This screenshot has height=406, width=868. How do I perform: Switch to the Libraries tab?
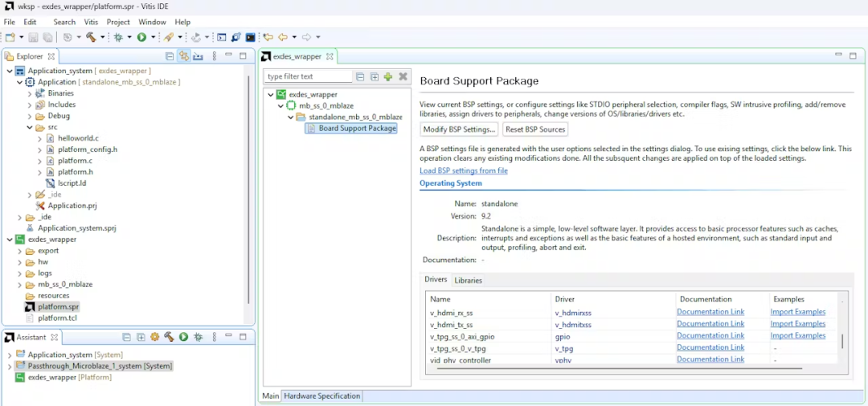pos(468,281)
